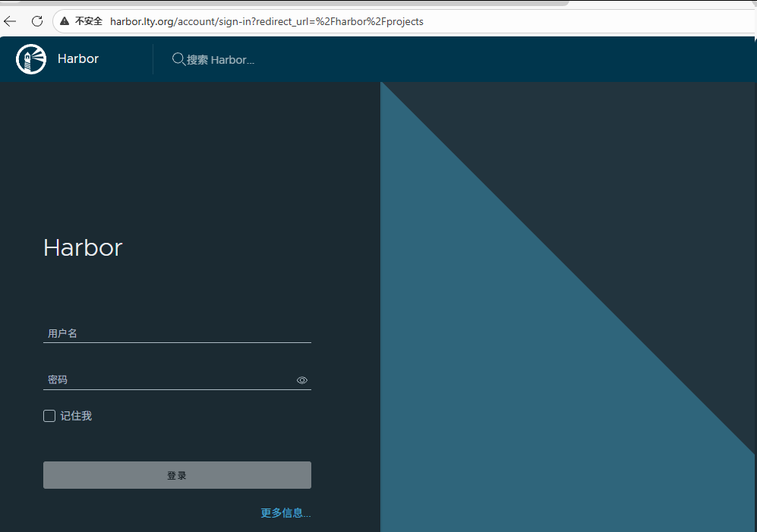757x532 pixels.
Task: Select the browser address bar URL
Action: (267, 22)
